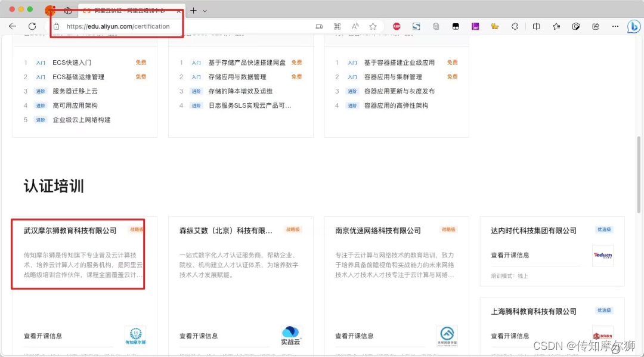
Task: Open the QR code grid icon
Action: pos(337,26)
